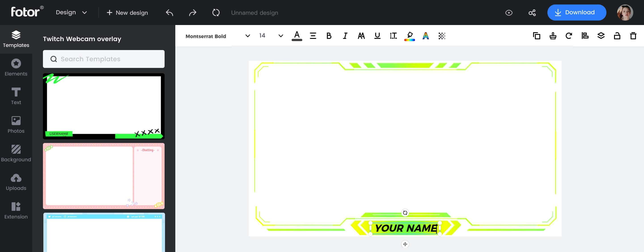Open the font family dropdown
This screenshot has width=644, height=252.
coord(247,36)
